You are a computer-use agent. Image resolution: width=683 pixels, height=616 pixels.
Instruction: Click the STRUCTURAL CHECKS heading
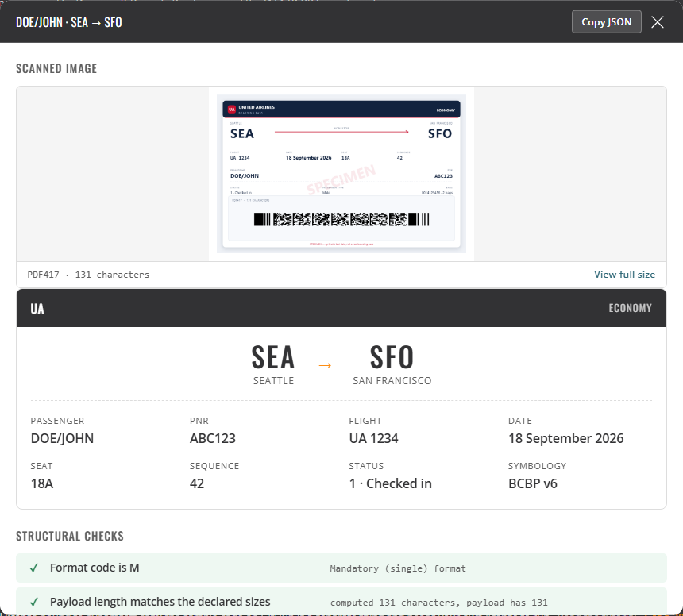[x=70, y=536]
